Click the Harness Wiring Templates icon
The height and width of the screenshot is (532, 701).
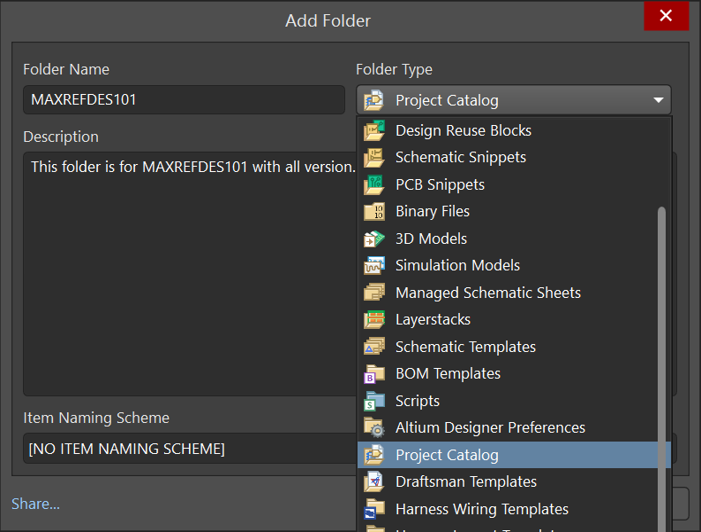click(x=374, y=509)
